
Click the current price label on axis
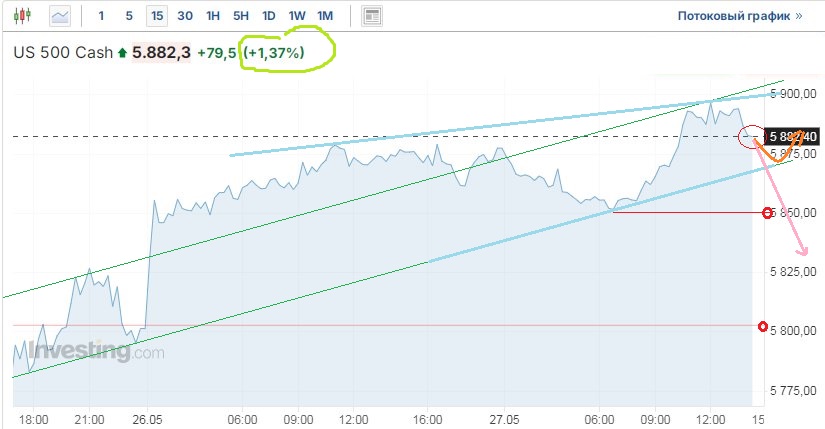pos(793,136)
